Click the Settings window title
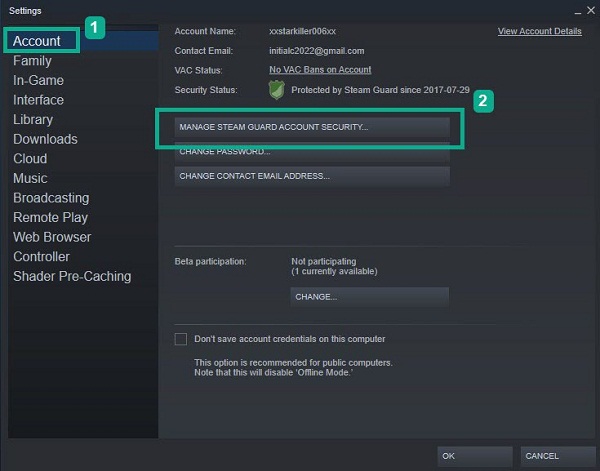 [25, 11]
